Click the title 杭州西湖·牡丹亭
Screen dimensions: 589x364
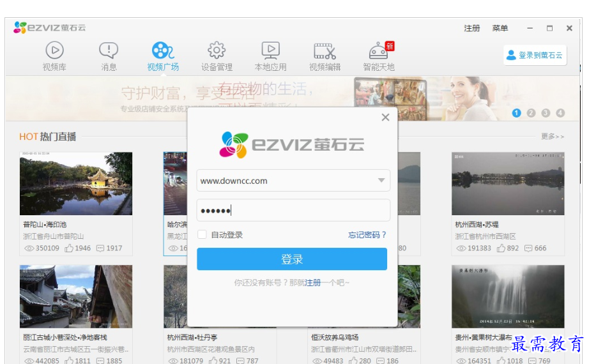point(192,337)
